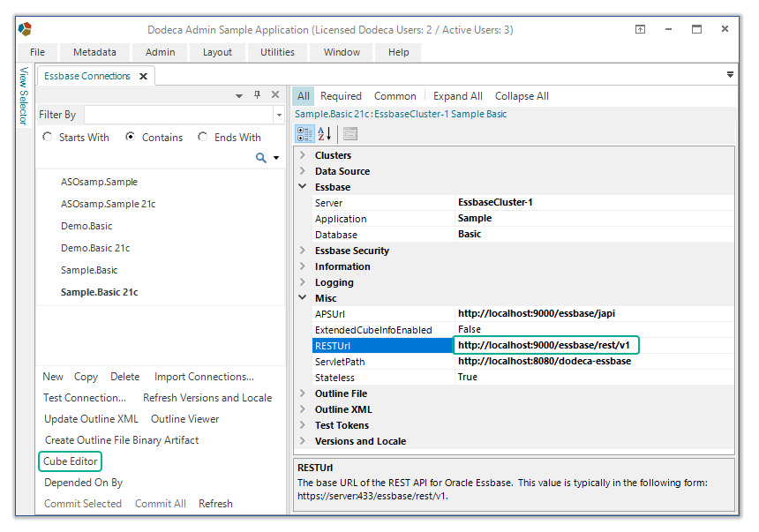The width and height of the screenshot is (759, 532).
Task: Click the ServletPath property row
Action: coord(522,361)
